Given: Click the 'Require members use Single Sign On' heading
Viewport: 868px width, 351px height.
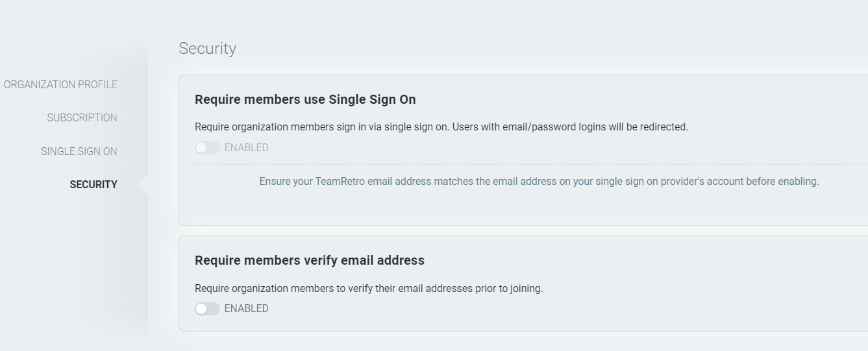Looking at the screenshot, I should 305,99.
